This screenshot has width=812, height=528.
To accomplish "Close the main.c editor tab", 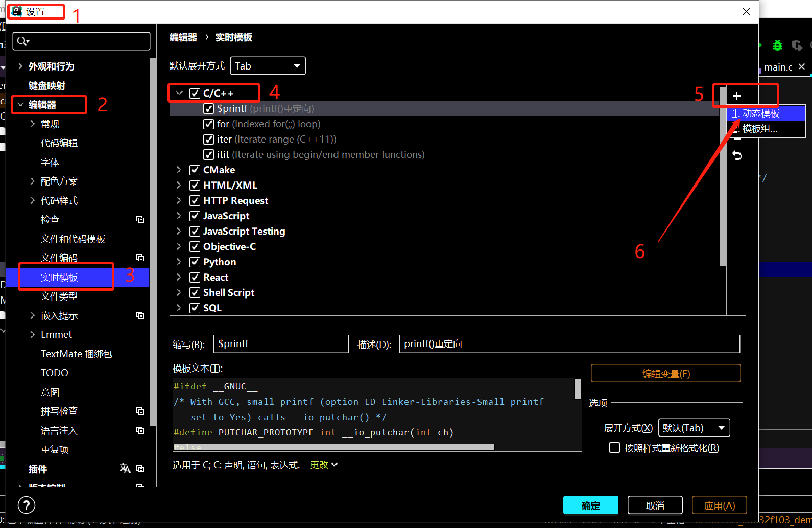I will pos(802,66).
